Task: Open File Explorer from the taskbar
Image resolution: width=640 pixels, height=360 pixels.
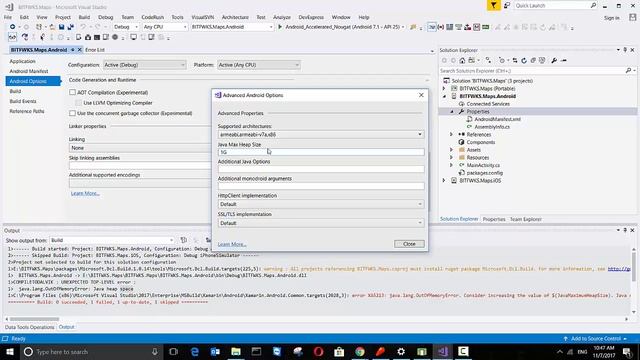Action: [x=236, y=351]
